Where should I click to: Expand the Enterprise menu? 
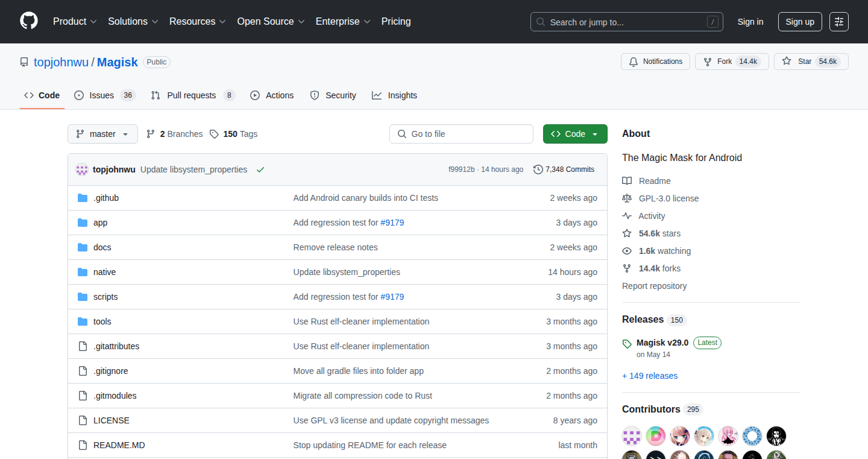(343, 21)
